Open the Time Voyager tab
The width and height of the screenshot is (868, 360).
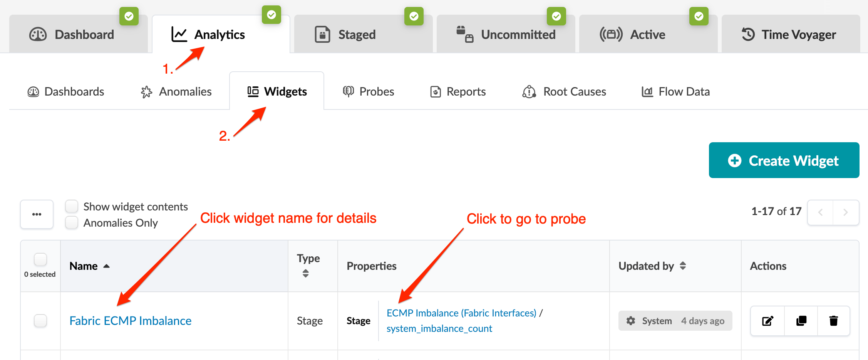click(x=790, y=35)
